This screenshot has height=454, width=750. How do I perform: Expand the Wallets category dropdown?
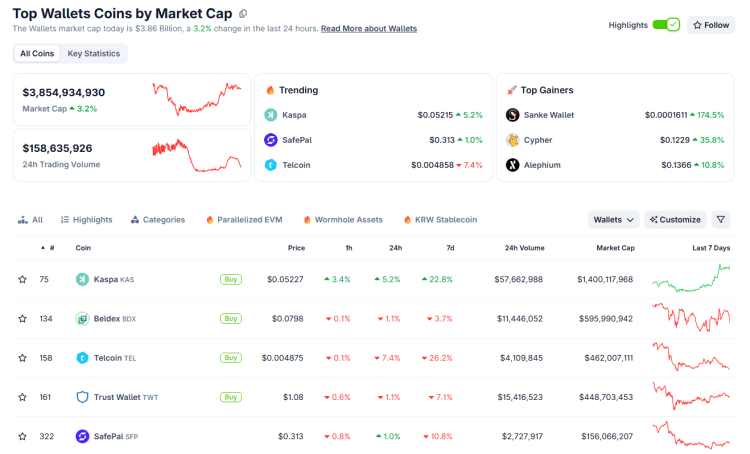click(x=614, y=219)
